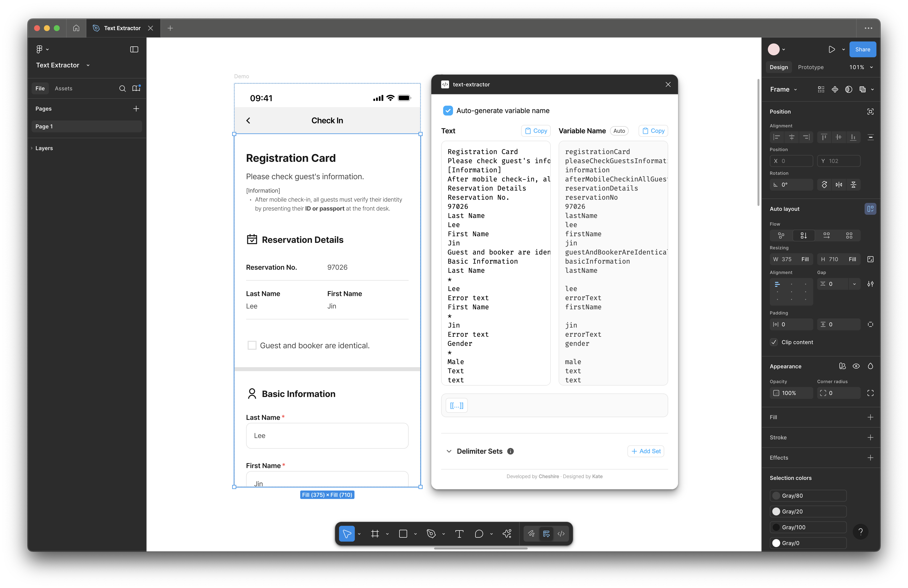Copy the Variable Name column

(x=653, y=131)
